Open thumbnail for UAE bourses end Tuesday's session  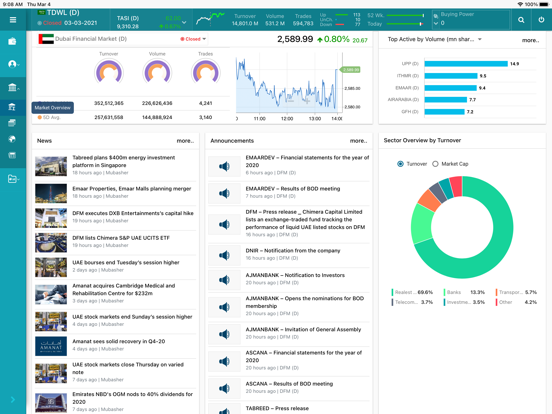click(x=51, y=267)
